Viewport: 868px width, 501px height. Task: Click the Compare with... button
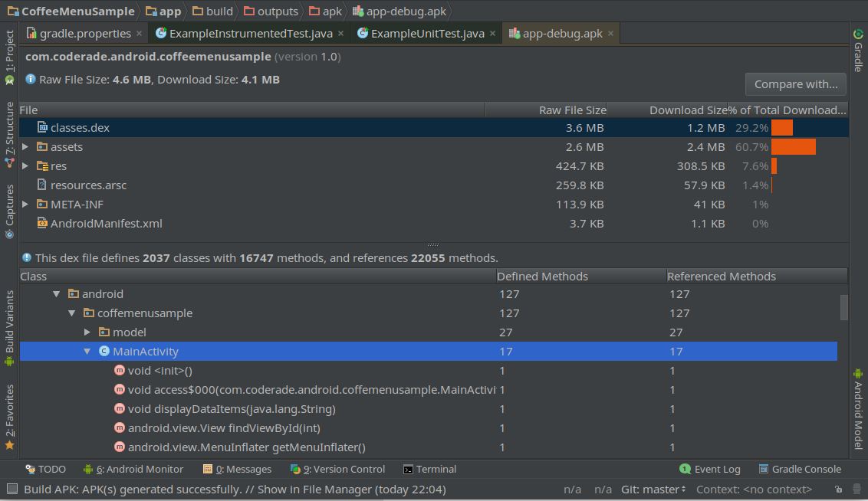click(795, 84)
